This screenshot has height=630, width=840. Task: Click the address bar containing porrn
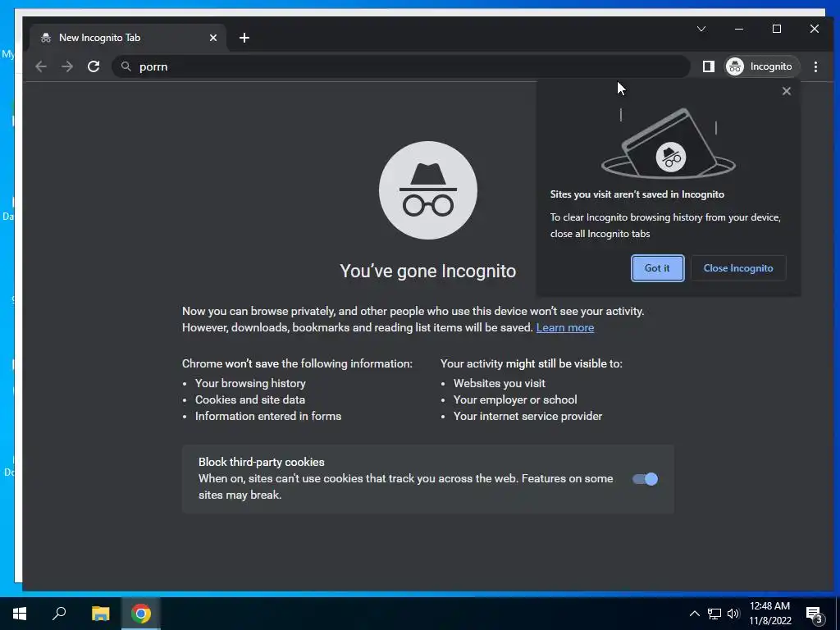point(400,66)
